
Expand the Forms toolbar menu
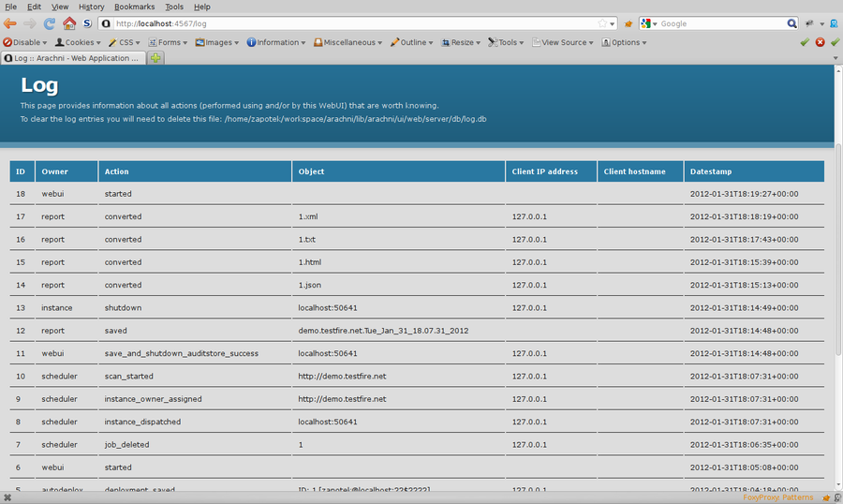168,42
